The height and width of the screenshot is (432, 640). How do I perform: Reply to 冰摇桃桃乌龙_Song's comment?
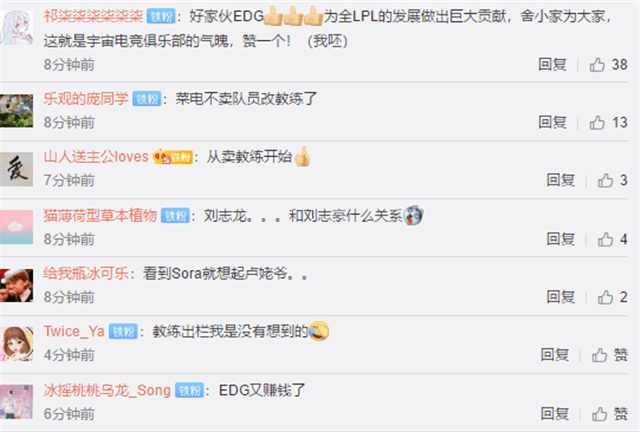(555, 414)
